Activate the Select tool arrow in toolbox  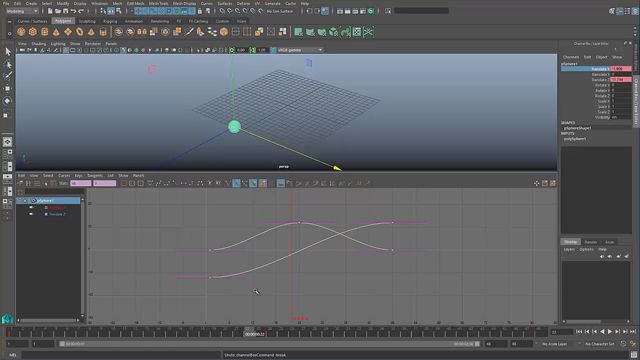click(7, 51)
